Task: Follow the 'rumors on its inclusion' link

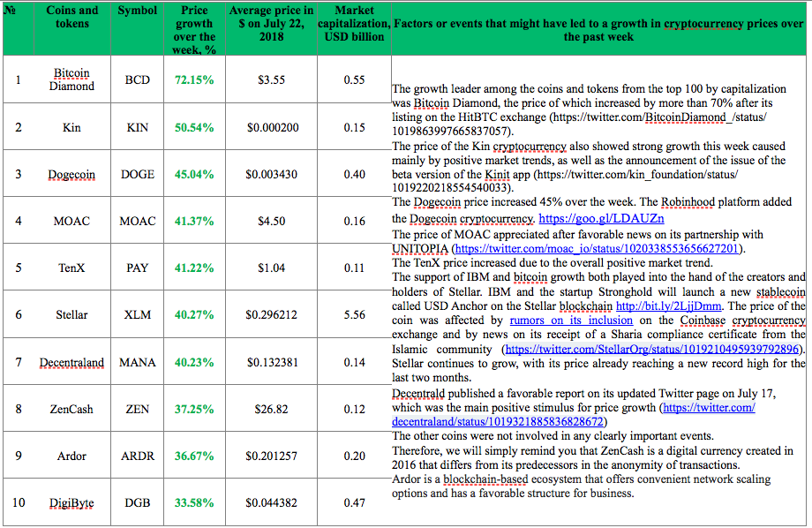Action: [x=571, y=321]
